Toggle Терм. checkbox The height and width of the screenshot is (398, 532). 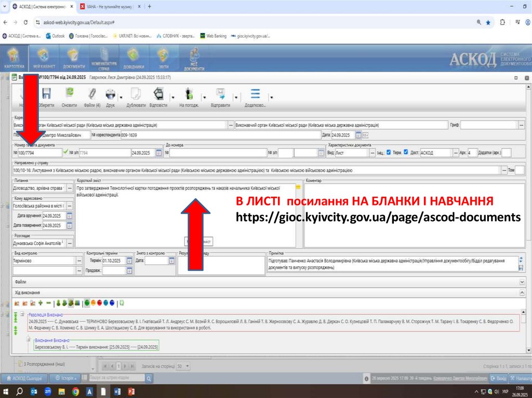coord(406,152)
